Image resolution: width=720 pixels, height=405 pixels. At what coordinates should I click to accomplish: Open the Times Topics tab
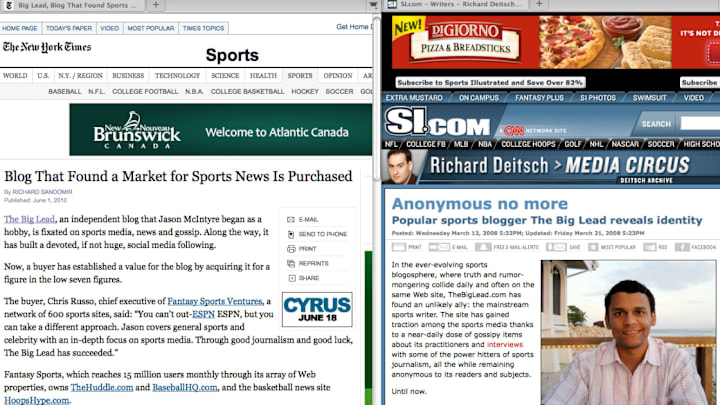tap(203, 28)
